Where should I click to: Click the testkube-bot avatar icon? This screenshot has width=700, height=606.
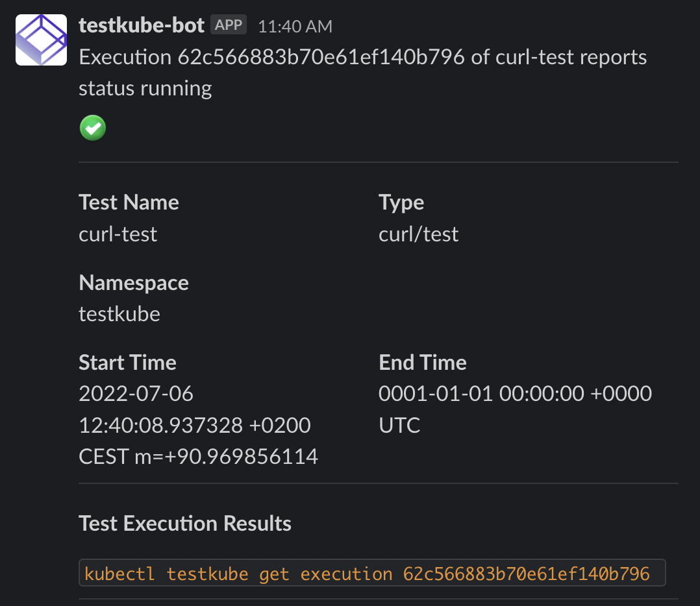tap(41, 40)
